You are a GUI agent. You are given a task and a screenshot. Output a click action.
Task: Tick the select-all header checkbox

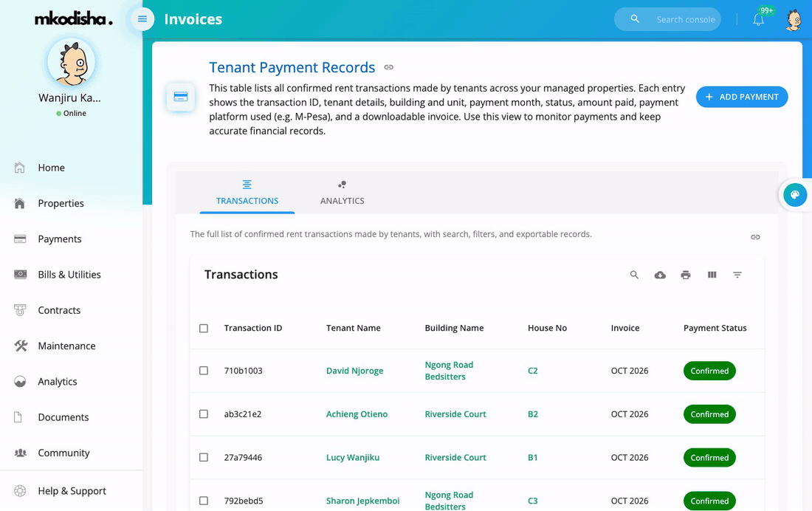204,328
